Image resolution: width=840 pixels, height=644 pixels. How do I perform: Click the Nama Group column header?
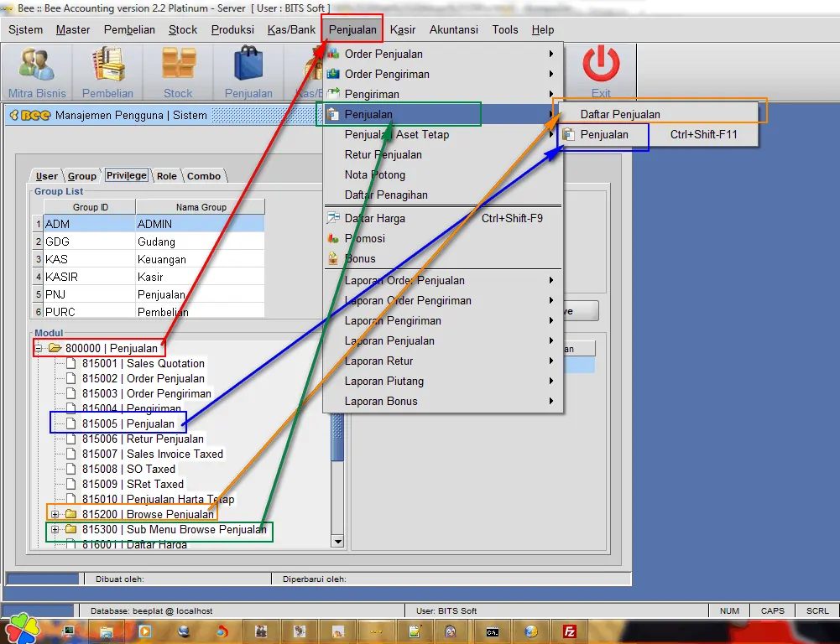pyautogui.click(x=201, y=207)
